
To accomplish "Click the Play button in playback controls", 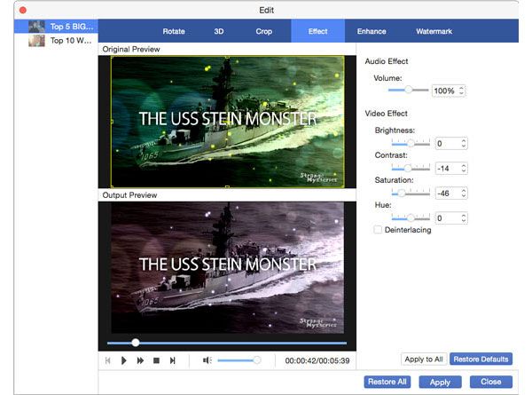I will click(x=124, y=360).
